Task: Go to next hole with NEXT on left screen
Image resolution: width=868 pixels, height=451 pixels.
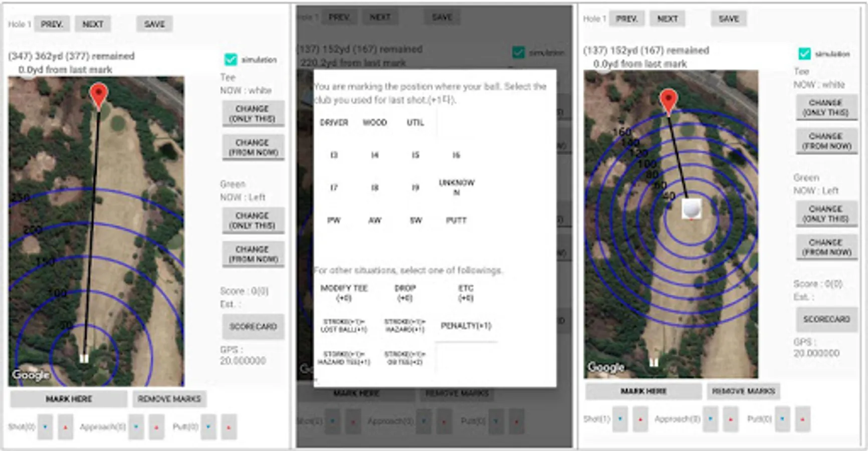Action: tap(93, 24)
